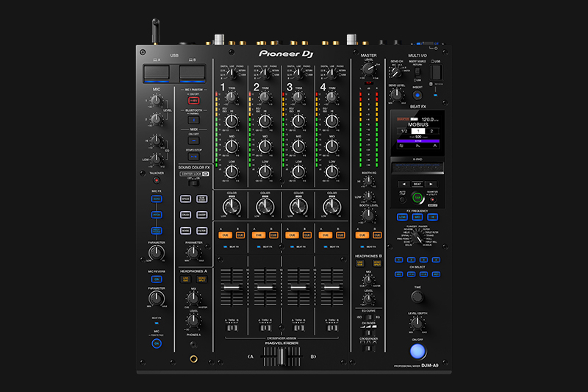Click channel 4 input selector switch
Viewport: 588px width, 392px height.
(332, 74)
